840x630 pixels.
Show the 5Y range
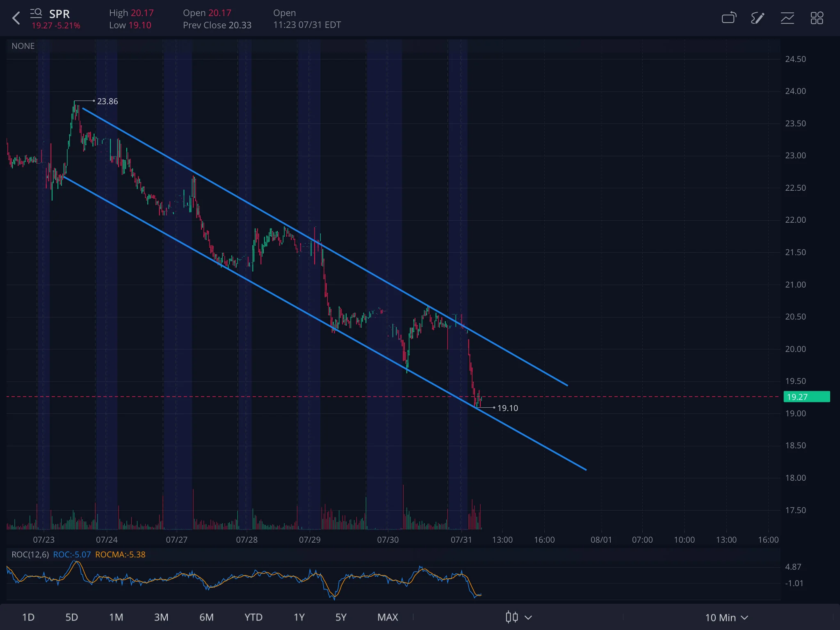click(x=341, y=617)
